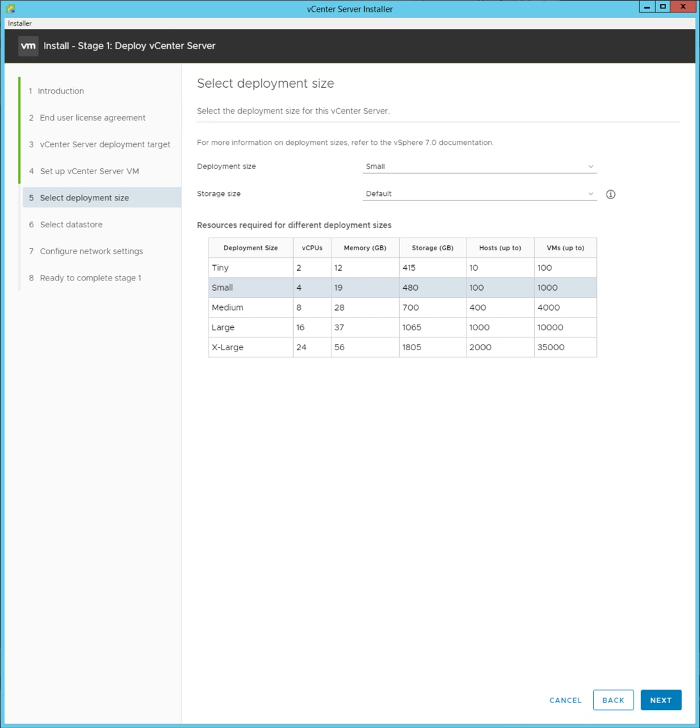Click the 10000 VMs value for Large

[550, 328]
